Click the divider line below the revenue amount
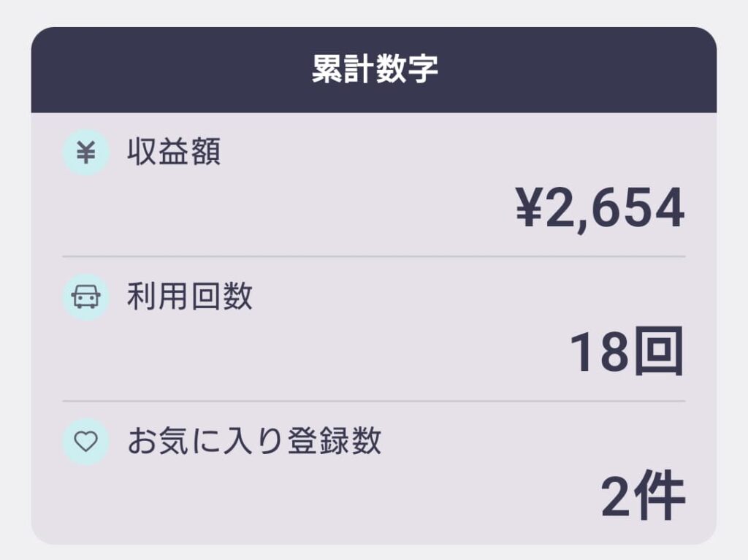748x560 pixels. (x=374, y=257)
